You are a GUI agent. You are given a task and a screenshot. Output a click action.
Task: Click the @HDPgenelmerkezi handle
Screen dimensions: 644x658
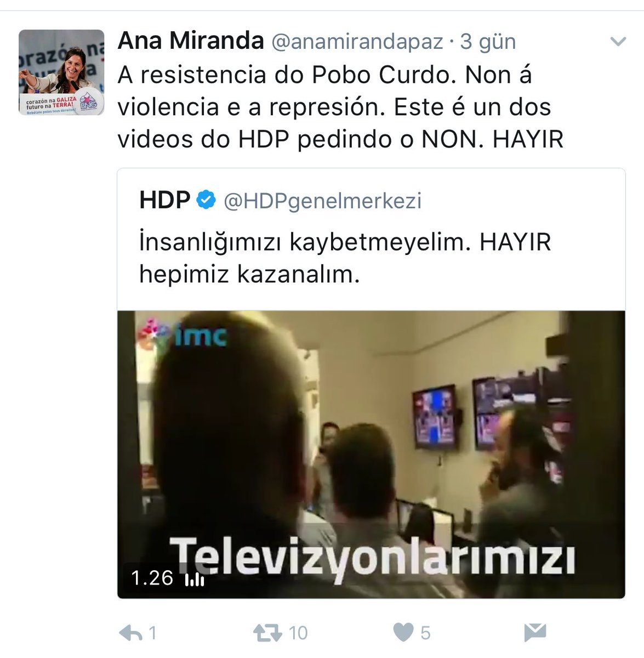click(x=323, y=201)
